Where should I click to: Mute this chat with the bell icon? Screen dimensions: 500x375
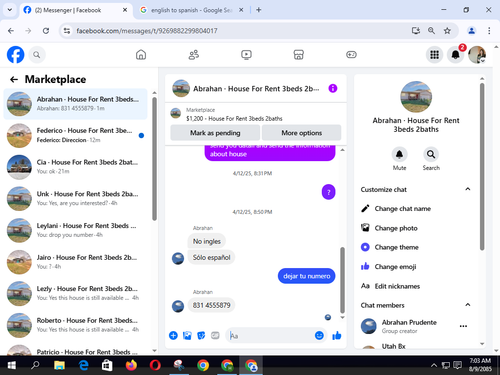pyautogui.click(x=399, y=154)
